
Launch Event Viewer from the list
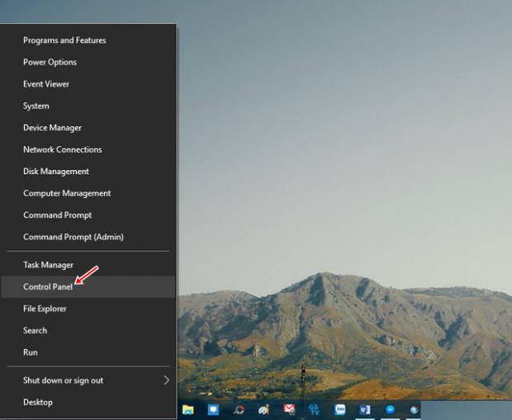46,84
